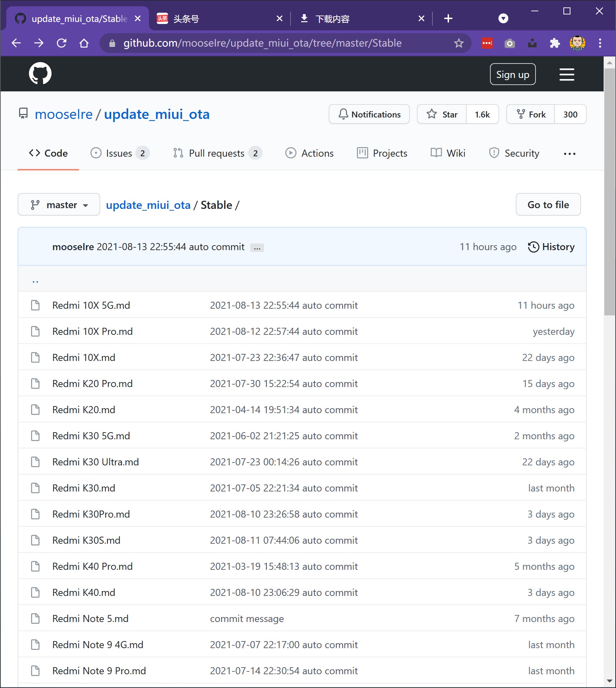Open the browser screenshot extension icon

click(x=509, y=43)
